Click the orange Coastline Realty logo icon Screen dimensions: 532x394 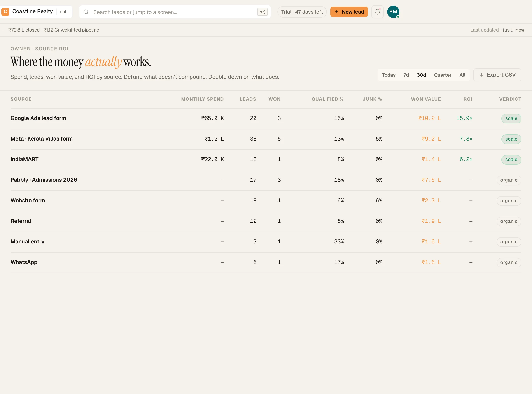click(5, 12)
